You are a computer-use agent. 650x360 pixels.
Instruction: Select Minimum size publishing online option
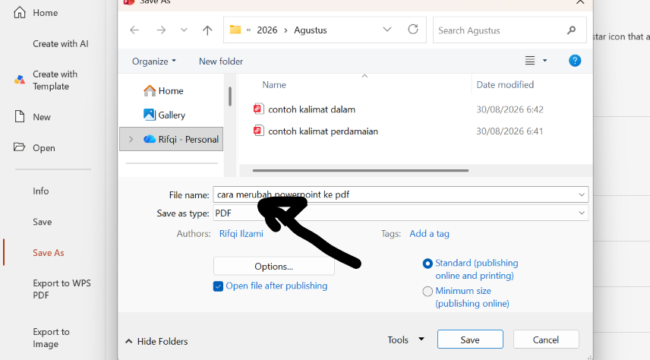427,291
